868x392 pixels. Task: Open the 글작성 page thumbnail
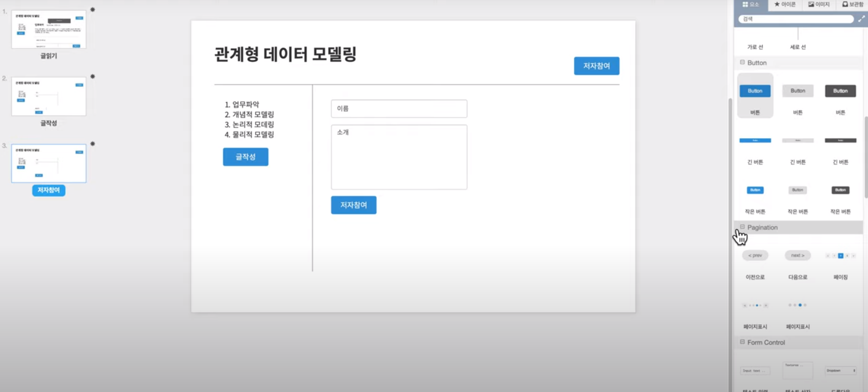[x=49, y=96]
